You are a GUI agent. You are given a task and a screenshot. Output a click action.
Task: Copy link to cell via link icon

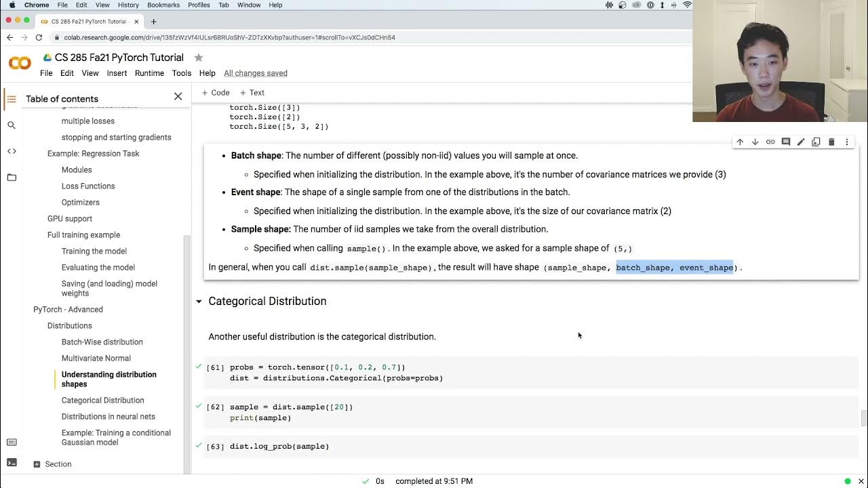(x=770, y=142)
